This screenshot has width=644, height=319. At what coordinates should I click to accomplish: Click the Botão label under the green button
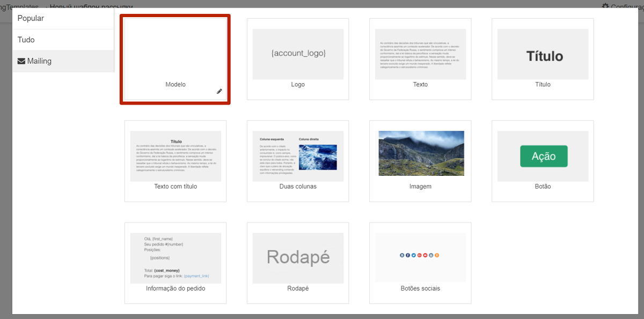tap(543, 187)
